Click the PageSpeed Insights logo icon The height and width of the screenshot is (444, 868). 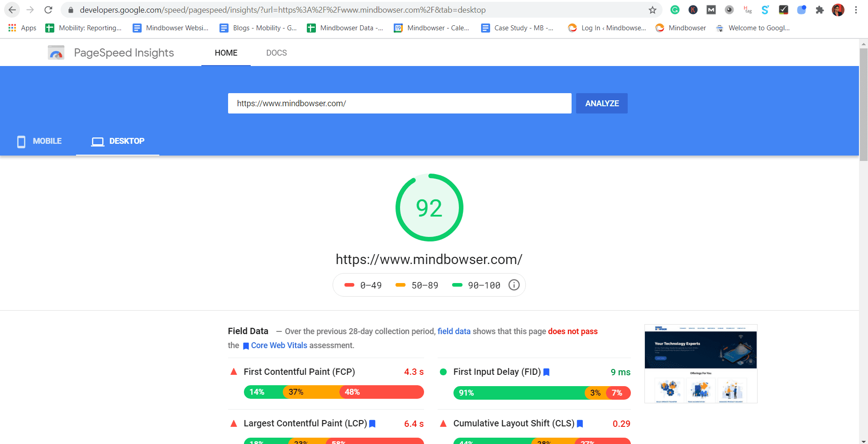click(56, 52)
